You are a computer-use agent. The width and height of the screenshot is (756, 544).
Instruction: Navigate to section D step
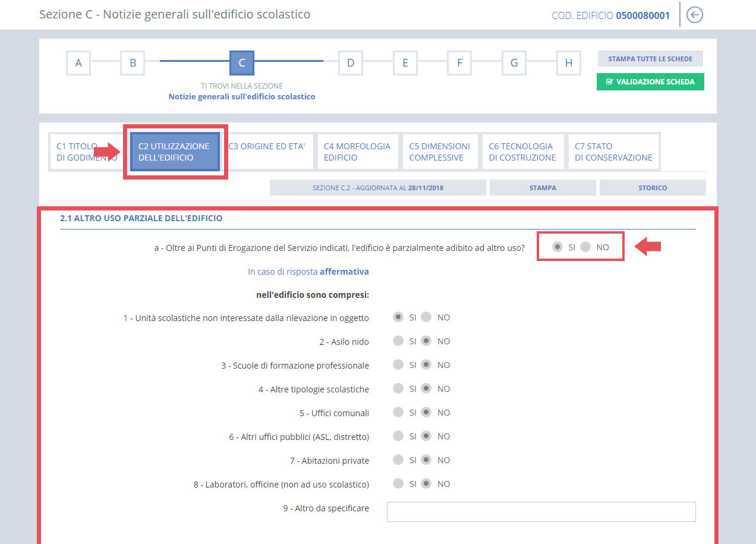tap(350, 63)
